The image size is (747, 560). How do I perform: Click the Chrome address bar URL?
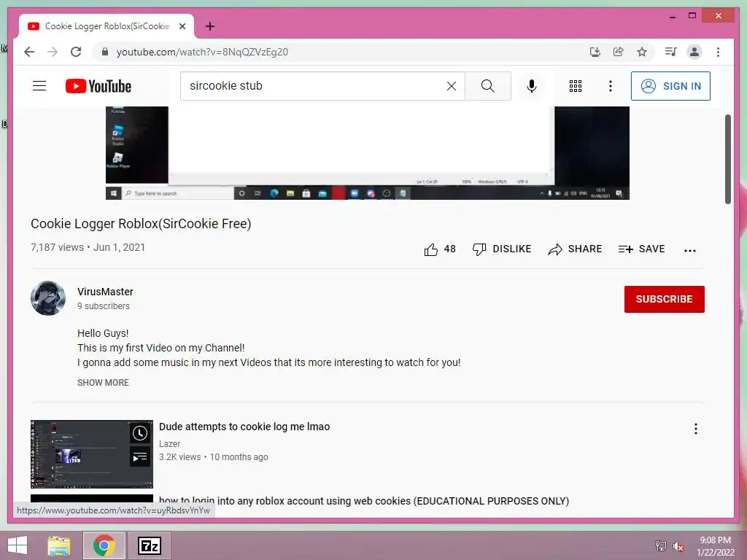[202, 52]
